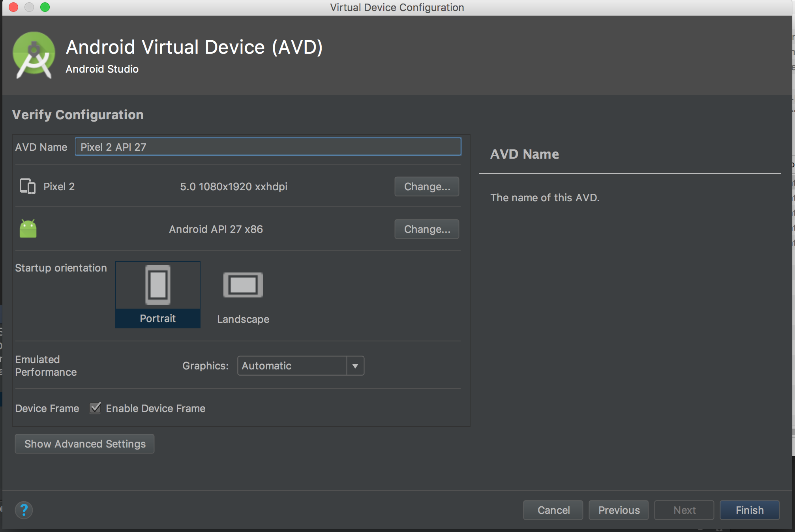This screenshot has height=532, width=795.
Task: Click the Landscape orientation icon
Action: click(x=243, y=285)
